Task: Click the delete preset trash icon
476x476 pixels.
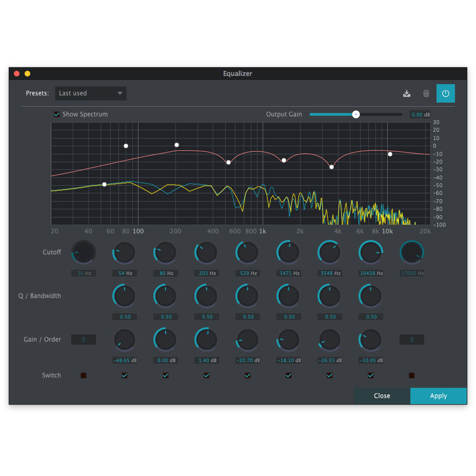Action: tap(426, 93)
